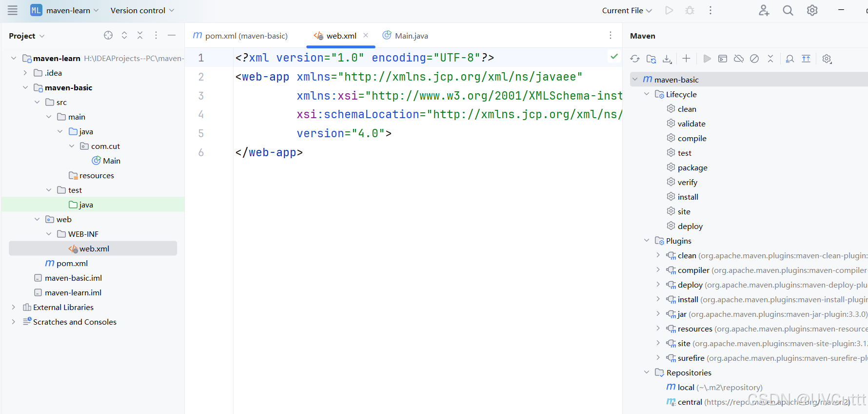Add a Maven project with the plus icon
This screenshot has height=414, width=868.
click(x=686, y=59)
